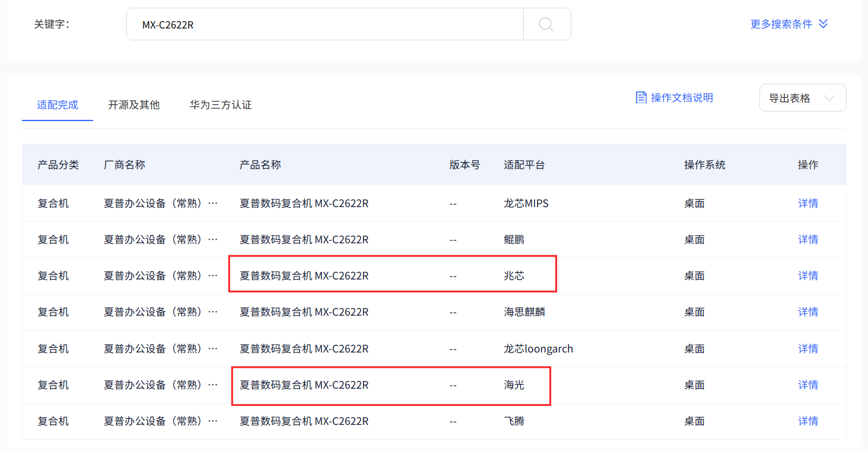This screenshot has width=868, height=451.
Task: Open 详情 for the 海思麒麟 row
Action: 808,312
